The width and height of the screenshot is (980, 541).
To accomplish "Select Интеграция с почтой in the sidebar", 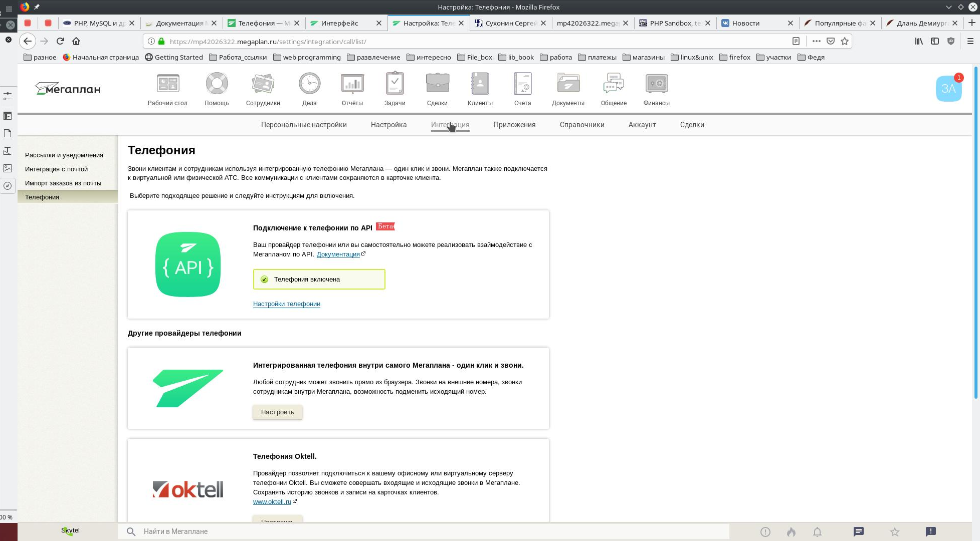I will pyautogui.click(x=56, y=169).
